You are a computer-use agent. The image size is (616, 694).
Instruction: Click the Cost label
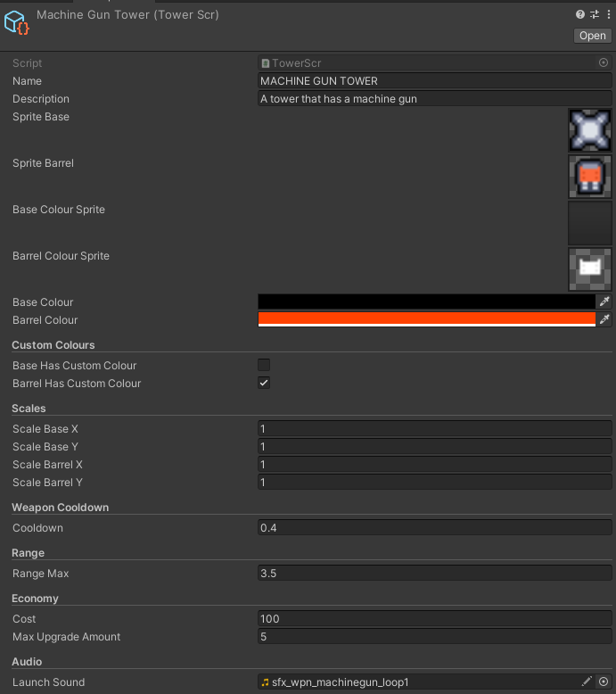[24, 619]
